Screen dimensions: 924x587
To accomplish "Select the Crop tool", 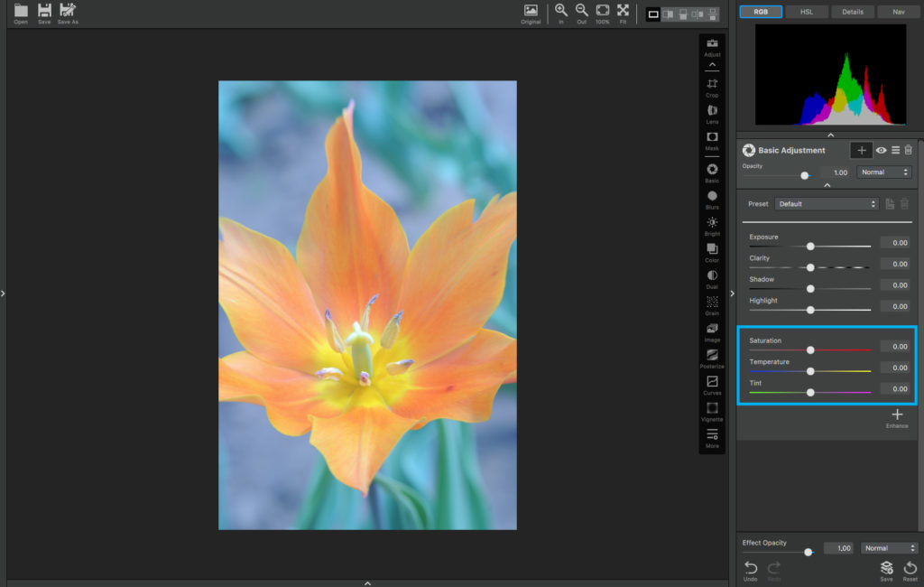I will (x=712, y=84).
